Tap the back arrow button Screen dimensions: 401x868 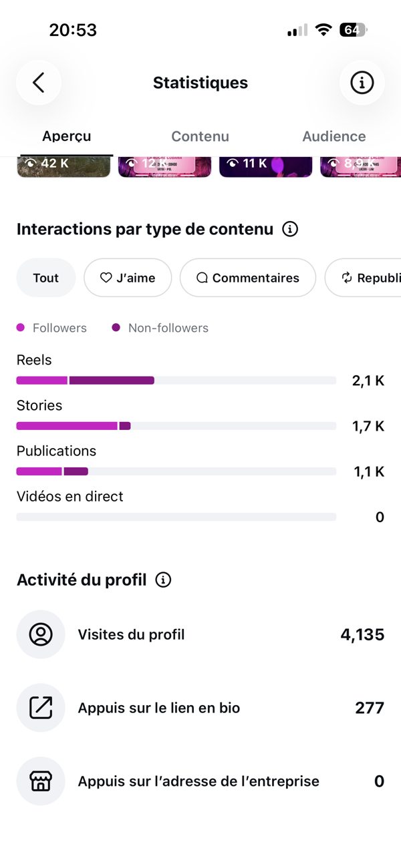pos(39,83)
